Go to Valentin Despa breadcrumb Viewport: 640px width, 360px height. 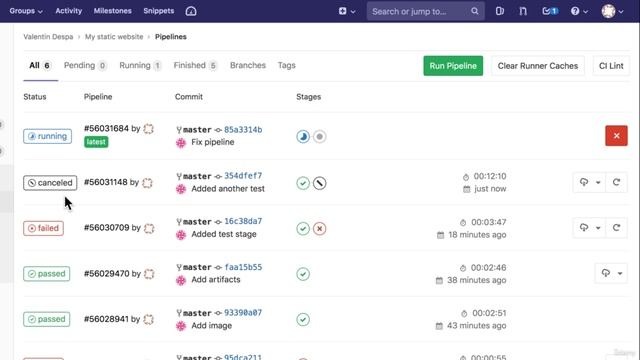tap(48, 37)
